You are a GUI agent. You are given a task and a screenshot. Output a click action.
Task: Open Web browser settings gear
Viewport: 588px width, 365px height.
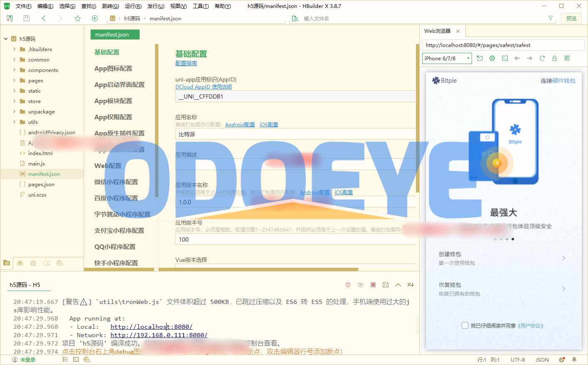[492, 58]
